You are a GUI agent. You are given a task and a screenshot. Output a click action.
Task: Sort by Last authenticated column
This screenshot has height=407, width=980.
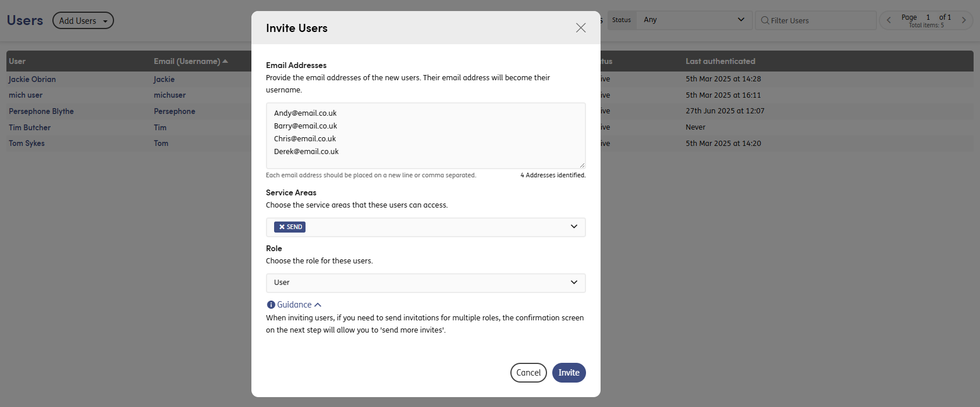[720, 61]
